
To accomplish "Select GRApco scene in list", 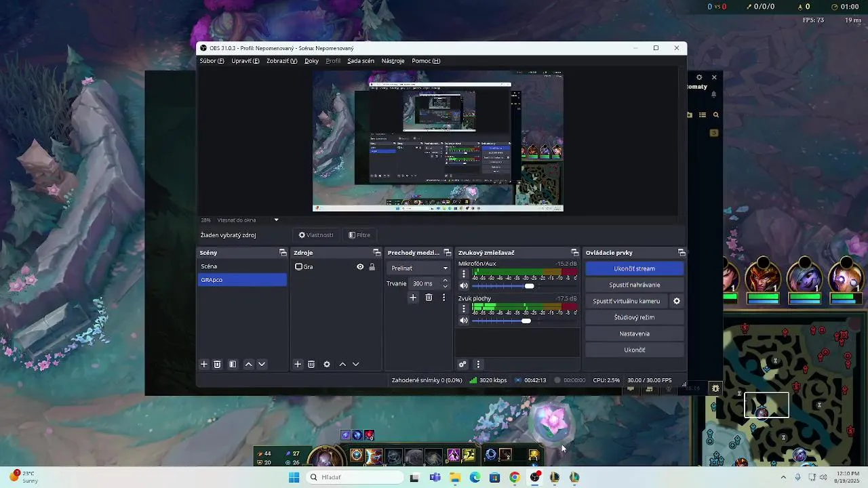I will tap(242, 279).
